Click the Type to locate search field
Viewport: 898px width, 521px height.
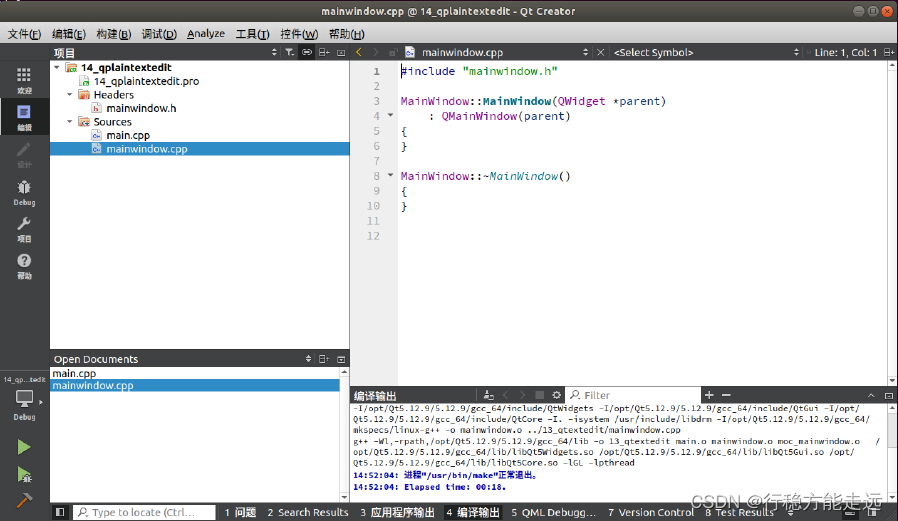[x=144, y=512]
